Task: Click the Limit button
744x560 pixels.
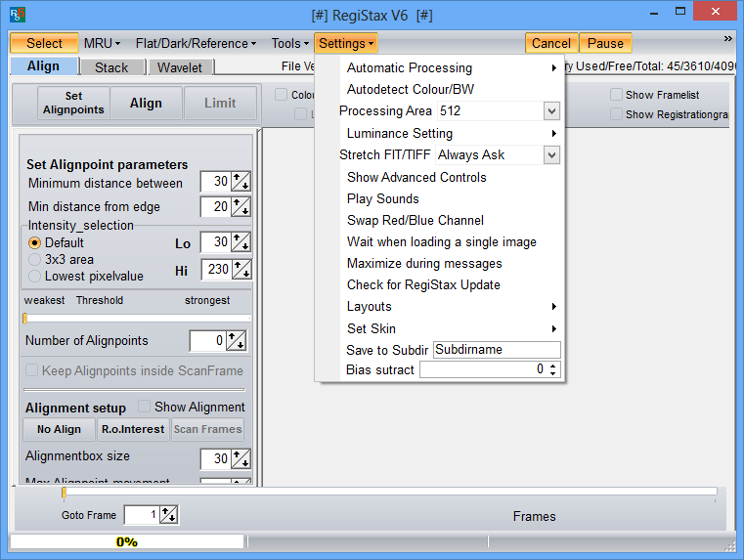Action: click(220, 103)
